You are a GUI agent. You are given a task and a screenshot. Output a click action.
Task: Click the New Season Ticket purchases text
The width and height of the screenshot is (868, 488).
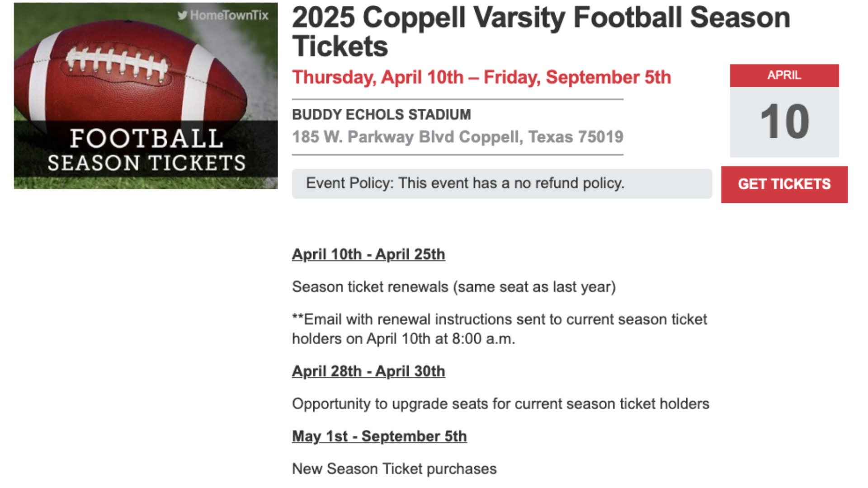tap(394, 469)
